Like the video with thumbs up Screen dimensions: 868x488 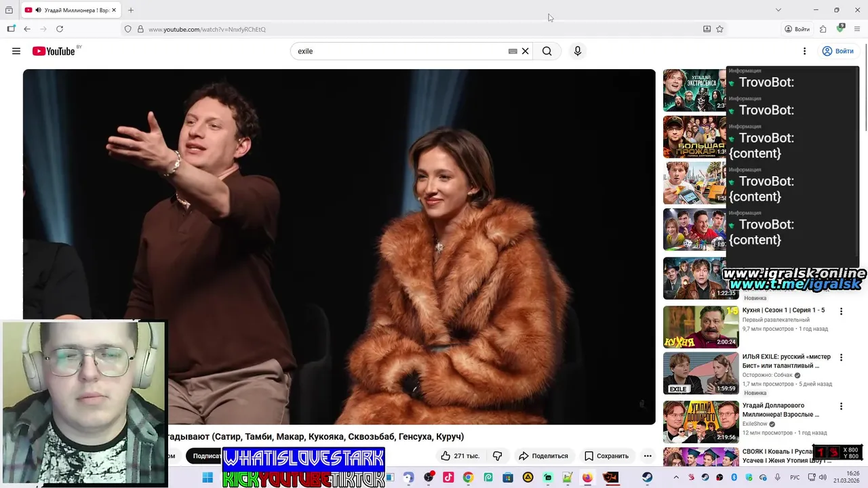point(460,456)
